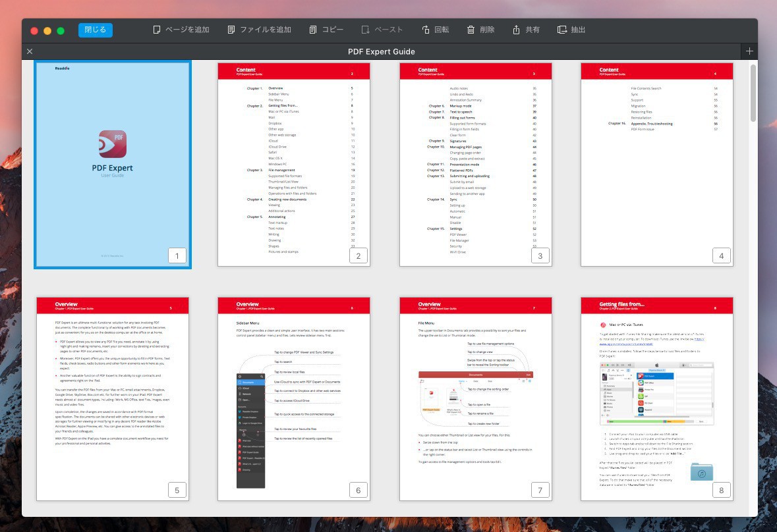Click the ページを追加 label
Screen dimensions: 777x532
(x=187, y=30)
